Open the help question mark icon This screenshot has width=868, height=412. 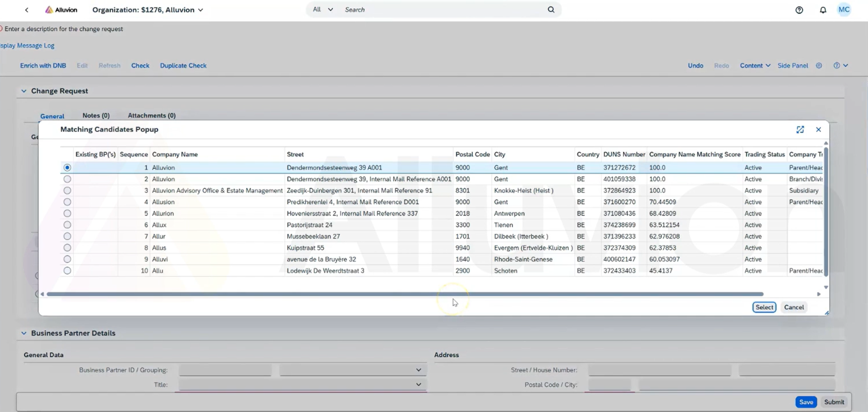coord(799,10)
